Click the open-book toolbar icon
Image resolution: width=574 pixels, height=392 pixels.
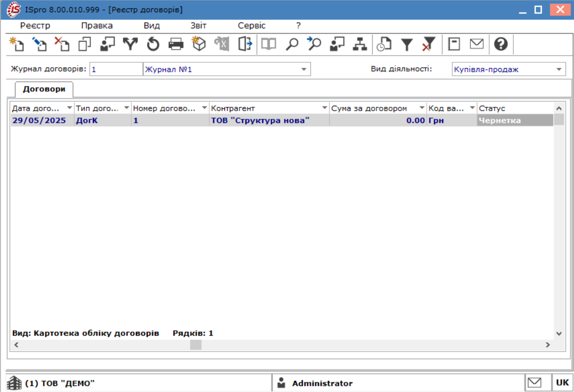(268, 44)
